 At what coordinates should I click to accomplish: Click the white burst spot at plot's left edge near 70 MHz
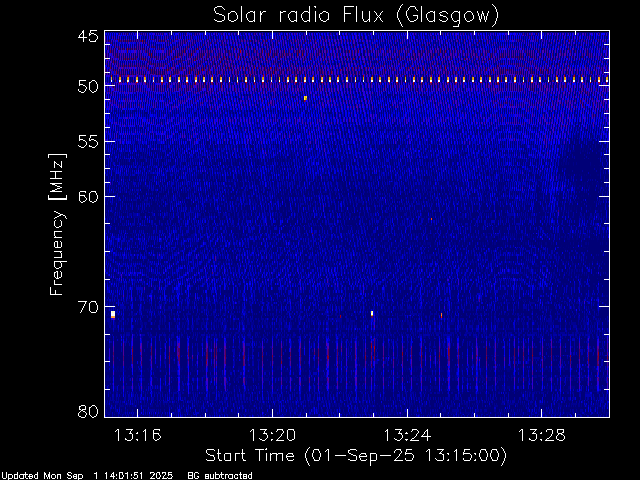tap(113, 314)
